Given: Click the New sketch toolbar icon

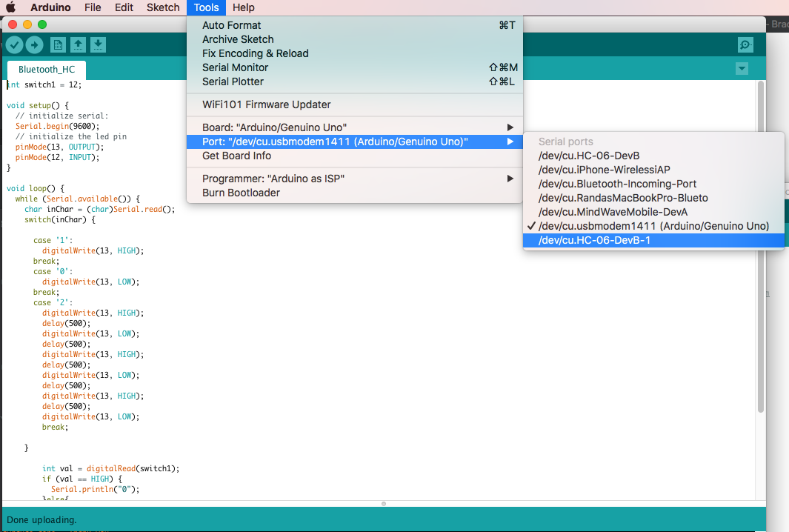Looking at the screenshot, I should (58, 45).
